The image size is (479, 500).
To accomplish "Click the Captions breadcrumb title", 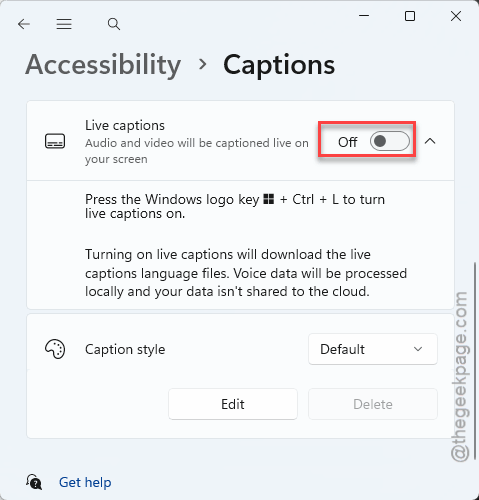I will point(279,65).
